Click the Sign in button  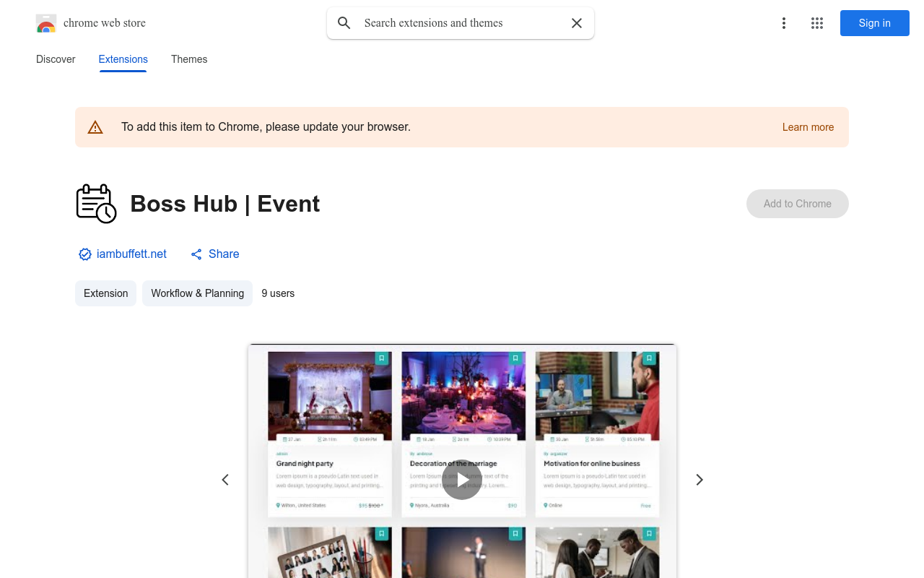[x=875, y=23]
